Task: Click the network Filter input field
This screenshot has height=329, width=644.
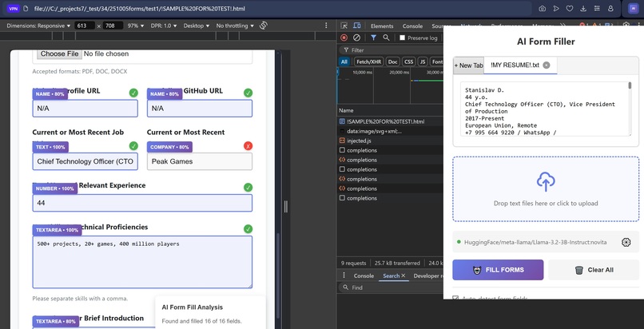Action: pos(390,50)
